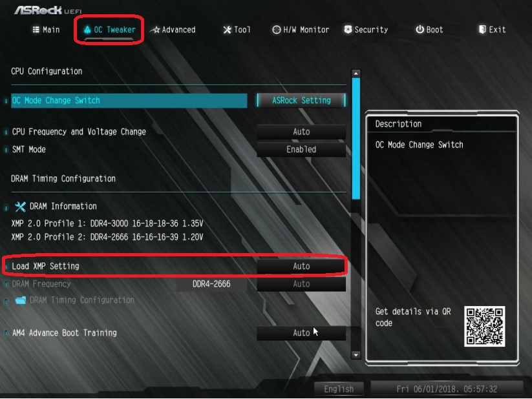Screen dimensions: 532x399
Task: Click the OC Tweaker flame icon
Action: pyautogui.click(x=87, y=30)
